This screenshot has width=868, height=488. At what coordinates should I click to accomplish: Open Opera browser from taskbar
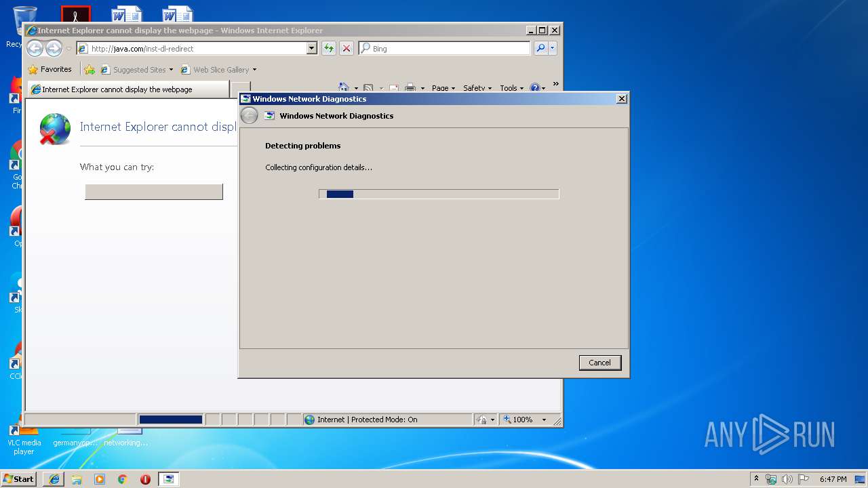145,479
